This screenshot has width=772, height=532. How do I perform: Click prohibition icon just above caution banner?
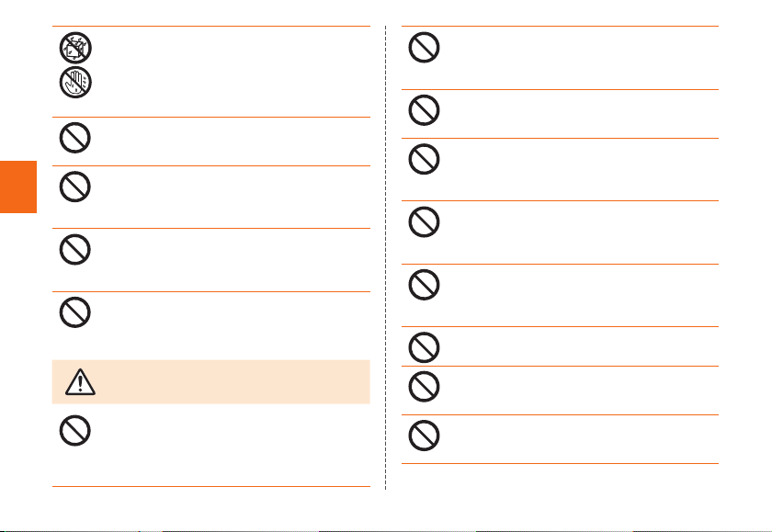pos(74,312)
